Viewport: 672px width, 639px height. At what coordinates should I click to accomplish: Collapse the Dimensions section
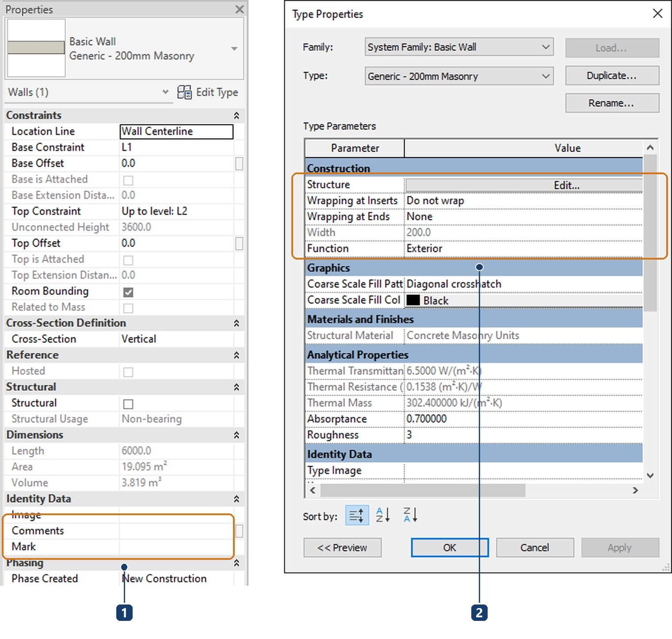point(237,435)
